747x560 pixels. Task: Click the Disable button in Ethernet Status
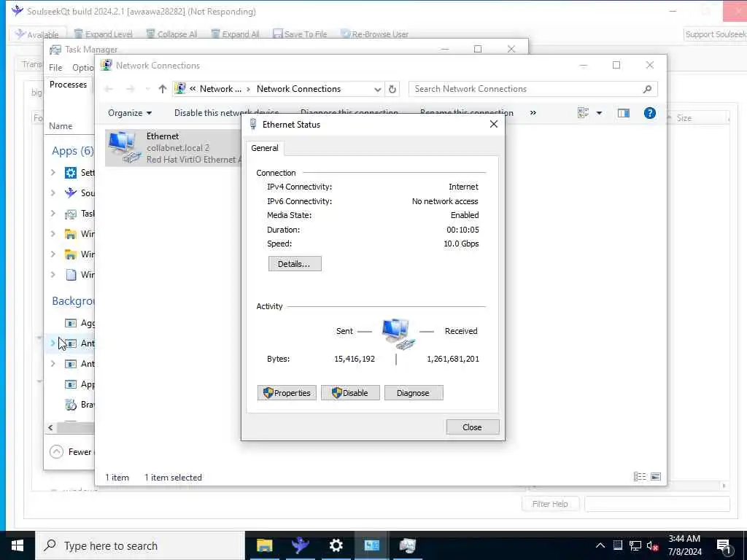pyautogui.click(x=350, y=393)
